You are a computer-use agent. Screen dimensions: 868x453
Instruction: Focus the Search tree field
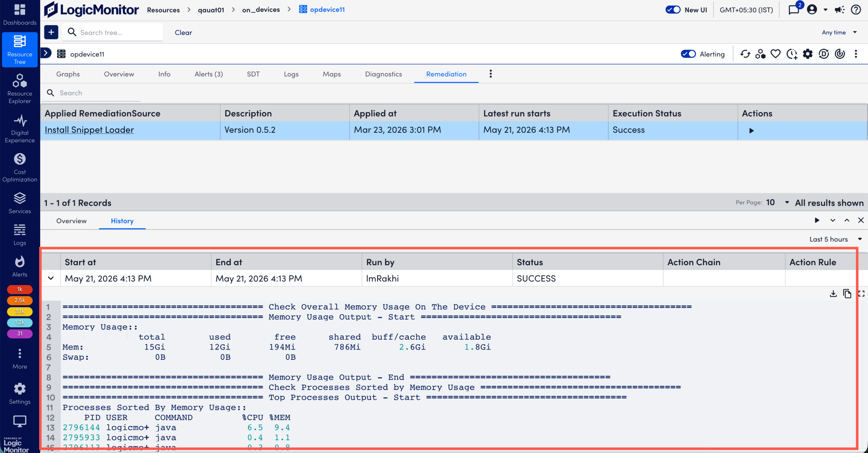[113, 32]
